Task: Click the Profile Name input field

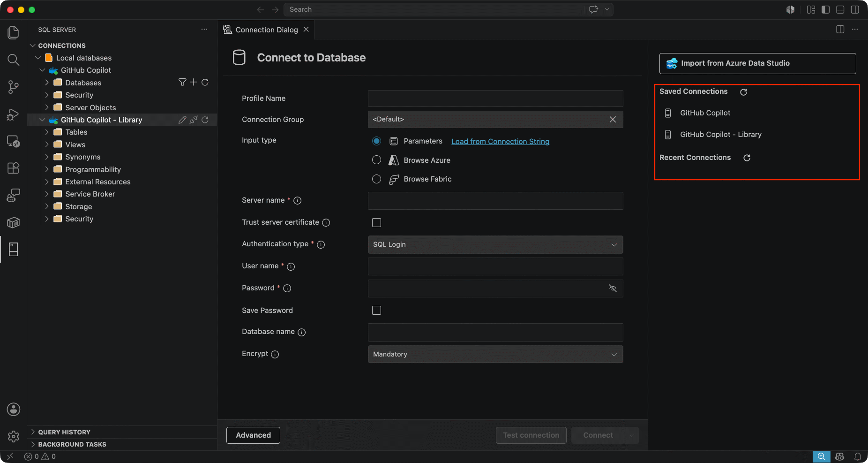Action: [x=495, y=99]
